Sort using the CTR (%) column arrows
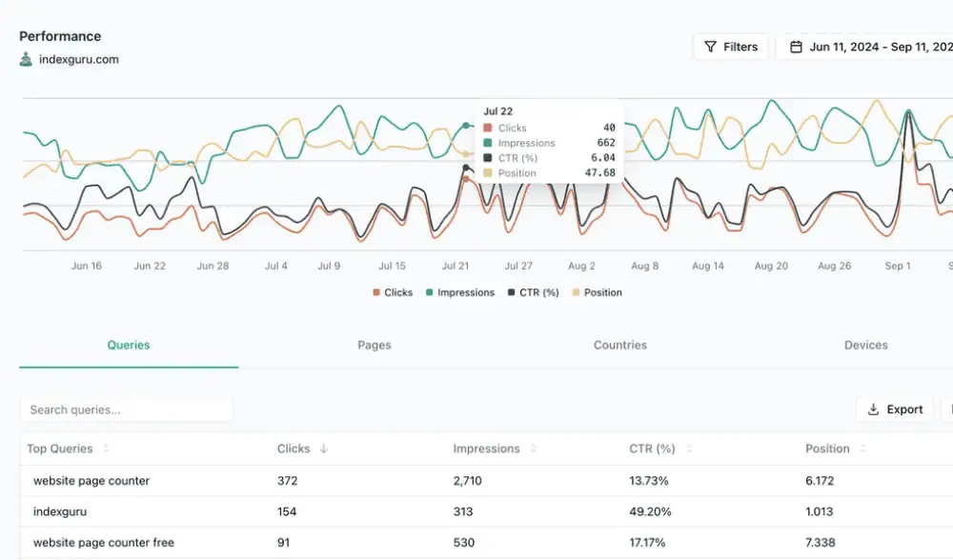Screen dimensions: 953x560 tap(688, 449)
